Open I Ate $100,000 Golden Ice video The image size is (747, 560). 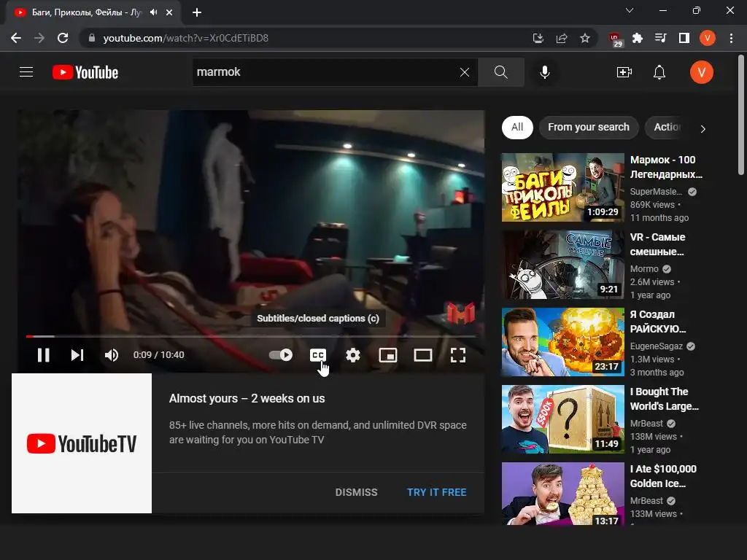(x=663, y=476)
